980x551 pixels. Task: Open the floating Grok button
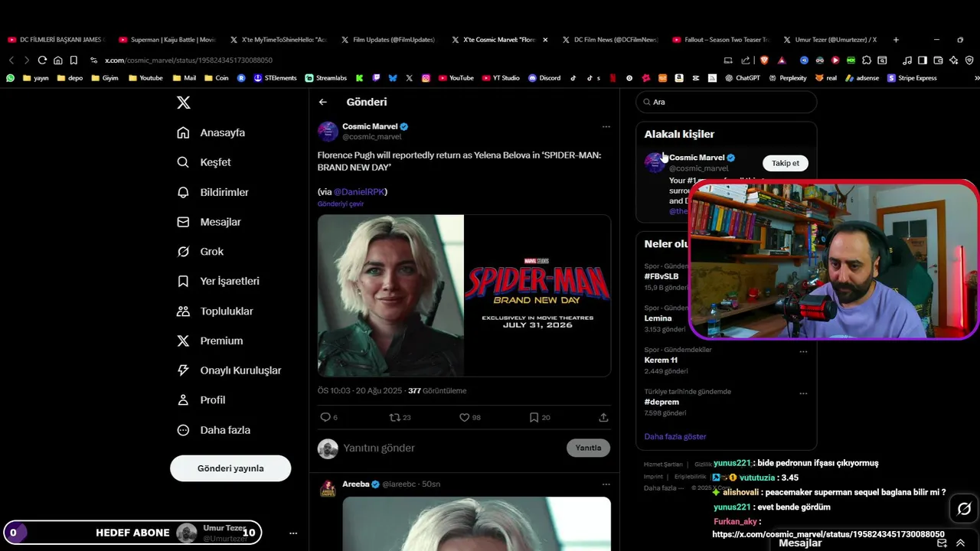point(964,509)
